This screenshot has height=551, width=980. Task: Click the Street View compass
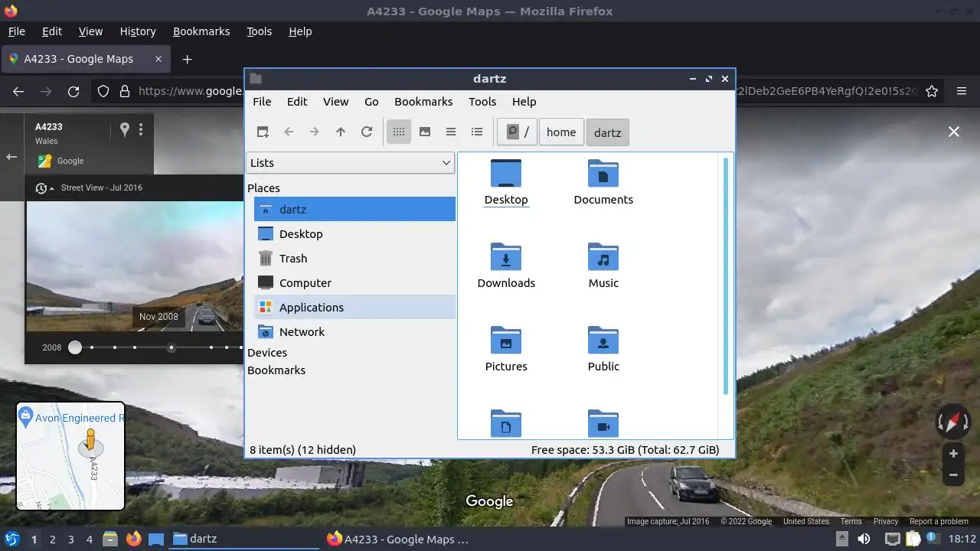(x=953, y=422)
